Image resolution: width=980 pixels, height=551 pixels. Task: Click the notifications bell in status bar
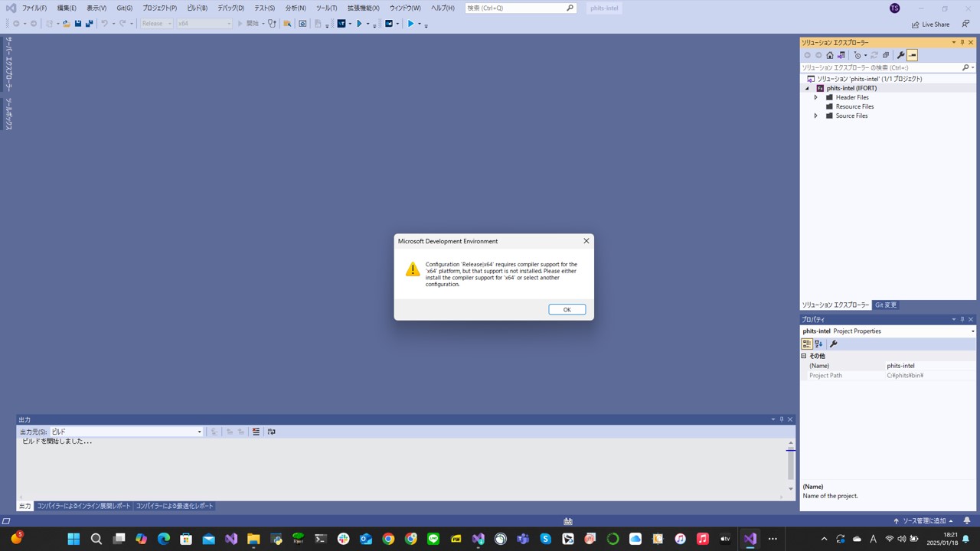(967, 520)
